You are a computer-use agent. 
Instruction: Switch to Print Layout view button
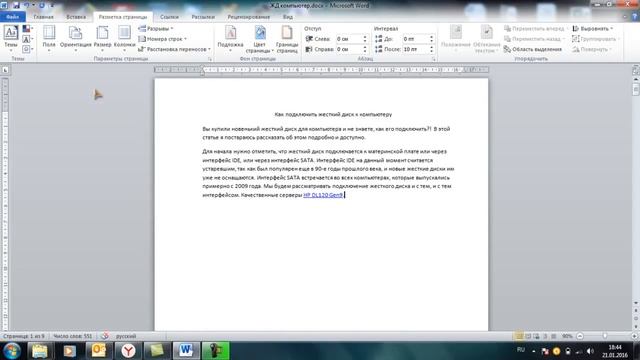[x=519, y=336]
